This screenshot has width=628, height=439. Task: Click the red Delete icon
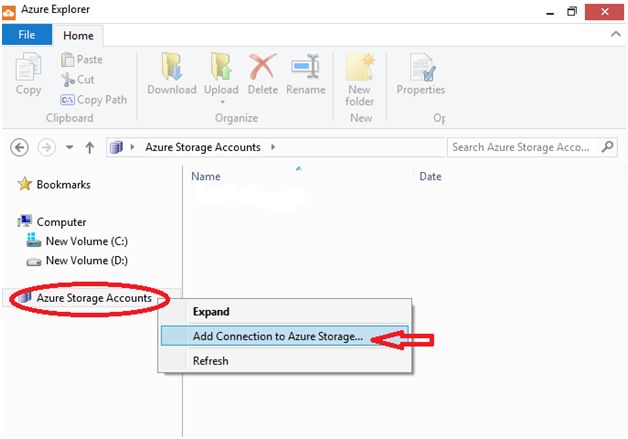coord(262,66)
